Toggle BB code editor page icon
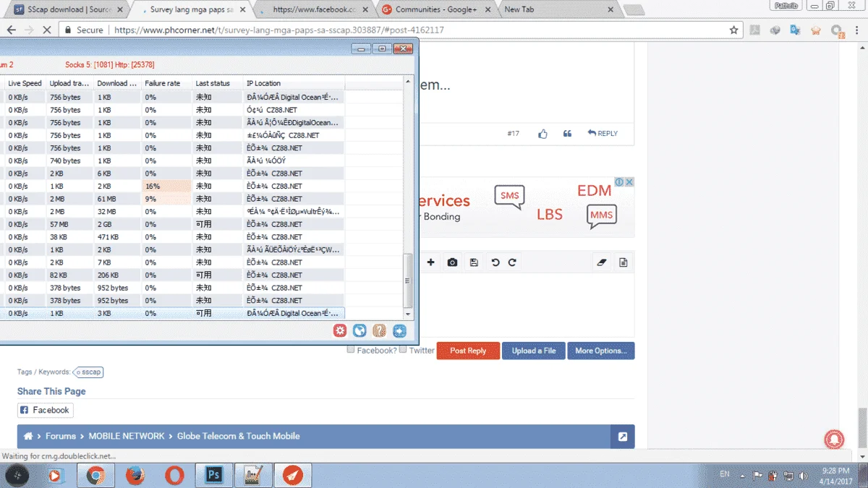 pyautogui.click(x=623, y=262)
